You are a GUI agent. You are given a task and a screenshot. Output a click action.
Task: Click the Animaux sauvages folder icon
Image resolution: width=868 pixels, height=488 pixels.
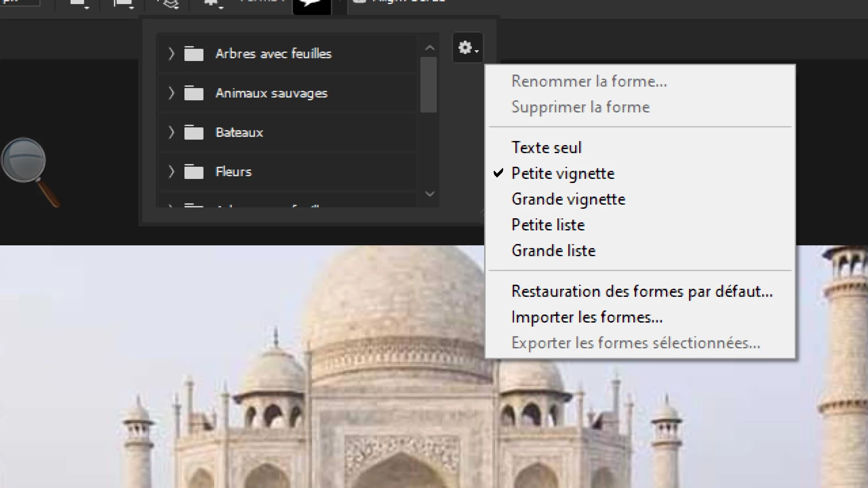click(x=194, y=94)
